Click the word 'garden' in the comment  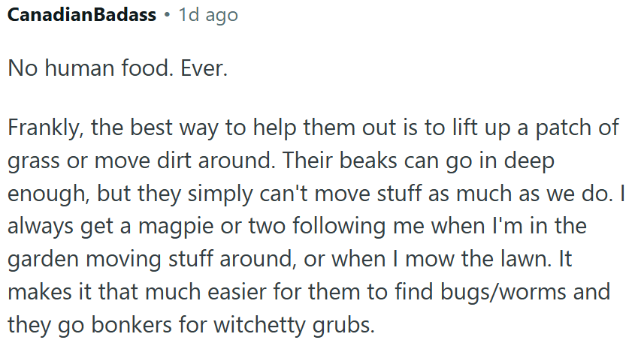[x=43, y=260]
